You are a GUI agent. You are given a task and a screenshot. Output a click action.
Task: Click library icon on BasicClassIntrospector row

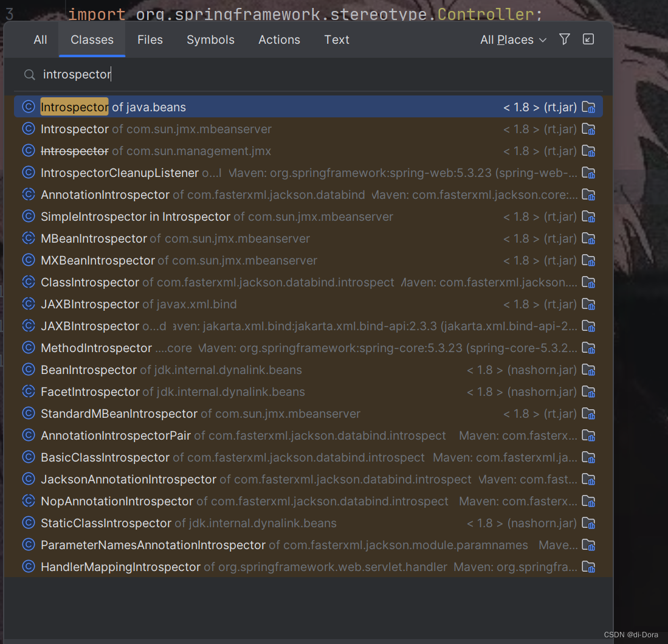click(x=588, y=457)
